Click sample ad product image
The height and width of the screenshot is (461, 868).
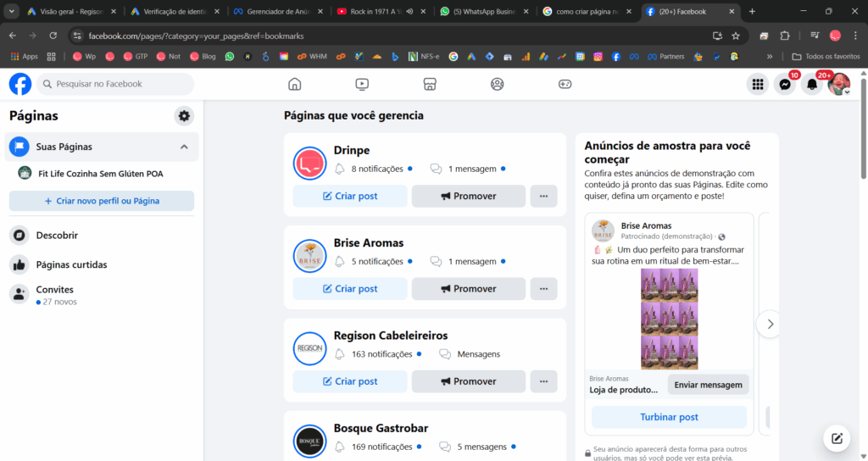click(x=670, y=319)
